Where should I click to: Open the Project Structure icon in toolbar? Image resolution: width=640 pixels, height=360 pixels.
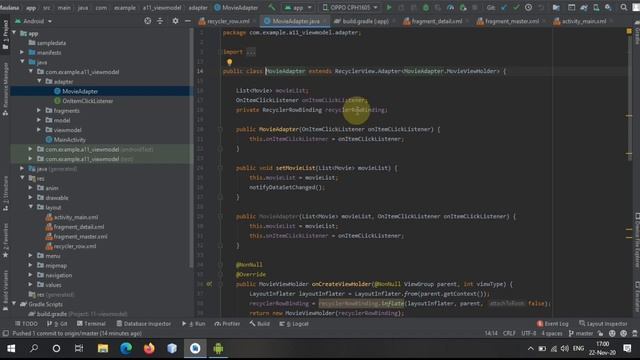pyautogui.click(x=556, y=7)
